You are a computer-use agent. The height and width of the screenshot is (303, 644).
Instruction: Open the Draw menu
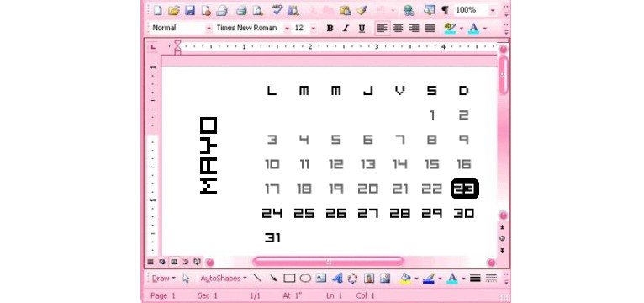click(x=163, y=279)
